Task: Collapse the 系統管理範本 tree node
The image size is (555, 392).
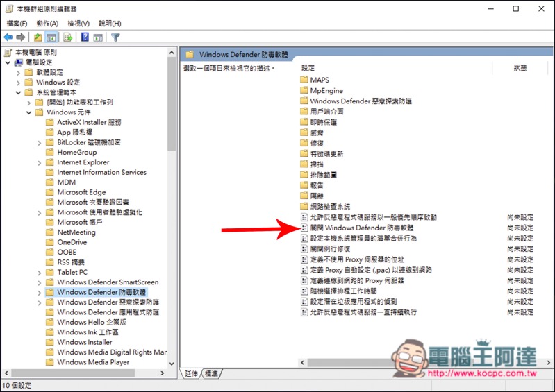Action: click(18, 92)
